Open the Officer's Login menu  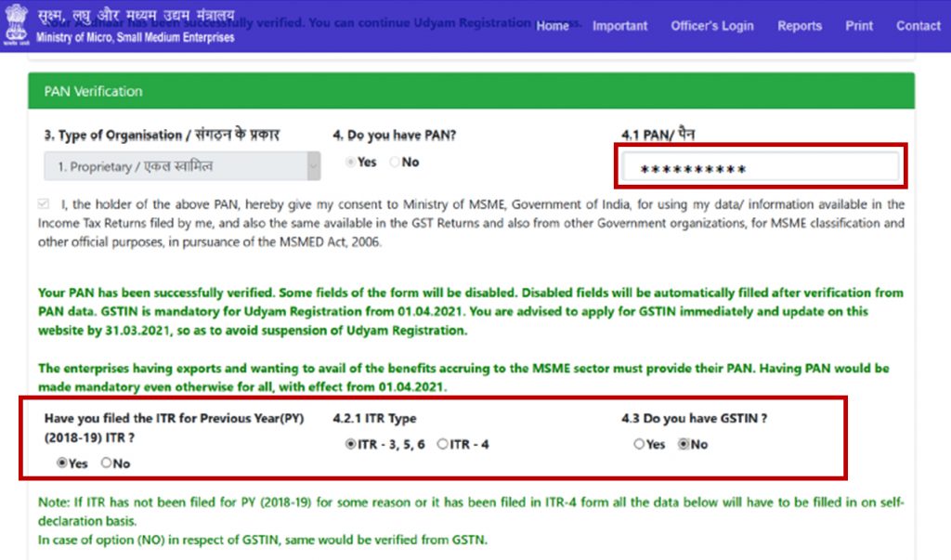coord(712,26)
